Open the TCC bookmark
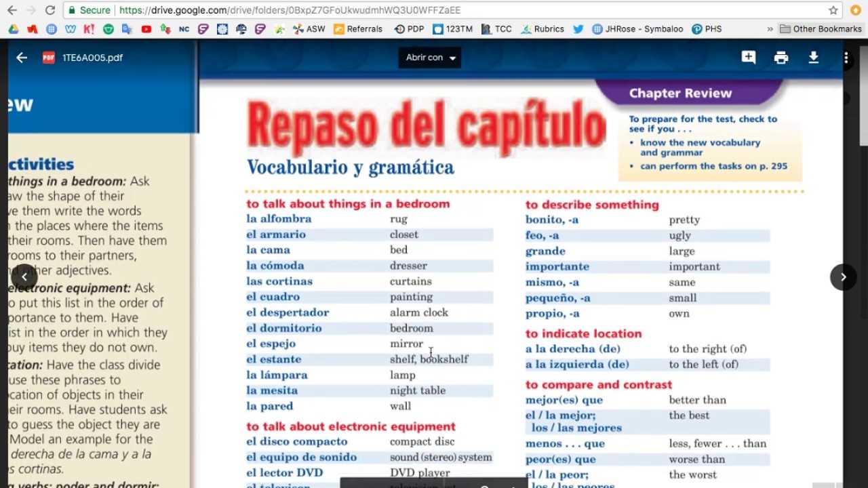 (x=496, y=29)
